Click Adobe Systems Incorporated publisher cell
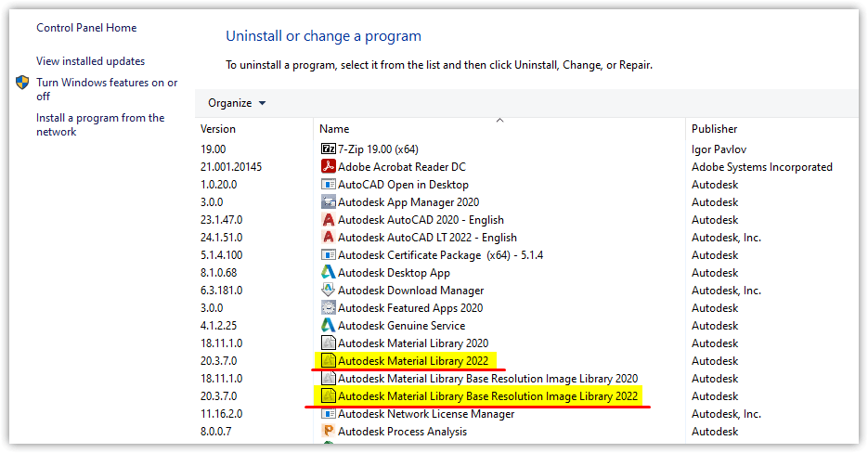The image size is (868, 453). point(762,167)
